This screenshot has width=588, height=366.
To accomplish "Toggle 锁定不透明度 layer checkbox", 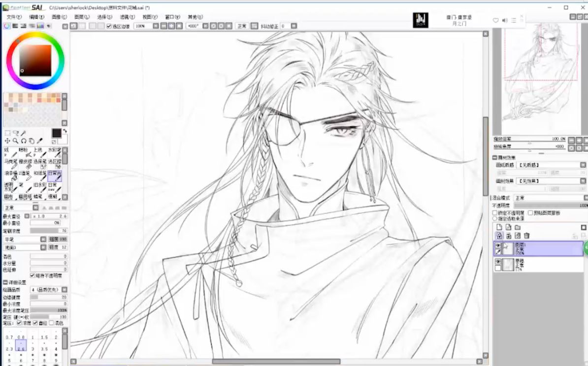I will [495, 213].
